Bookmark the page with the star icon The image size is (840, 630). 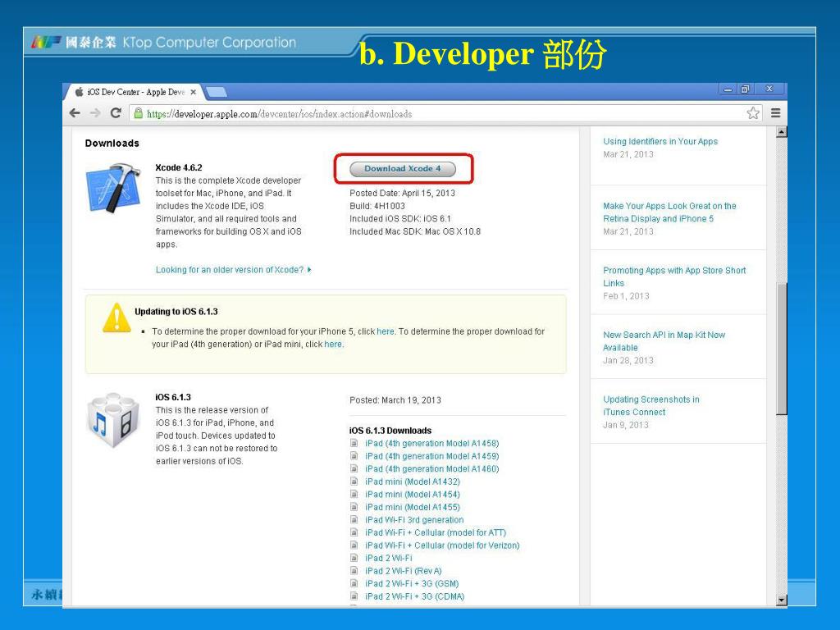coord(753,113)
